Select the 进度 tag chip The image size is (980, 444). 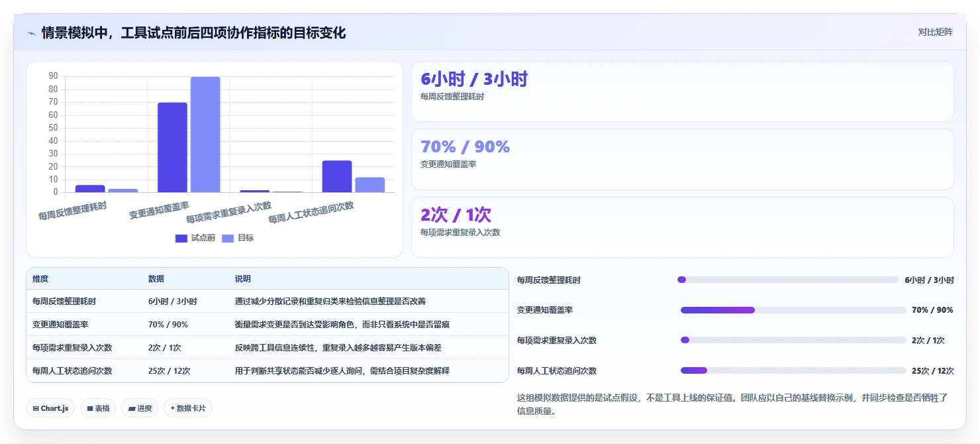pyautogui.click(x=140, y=408)
